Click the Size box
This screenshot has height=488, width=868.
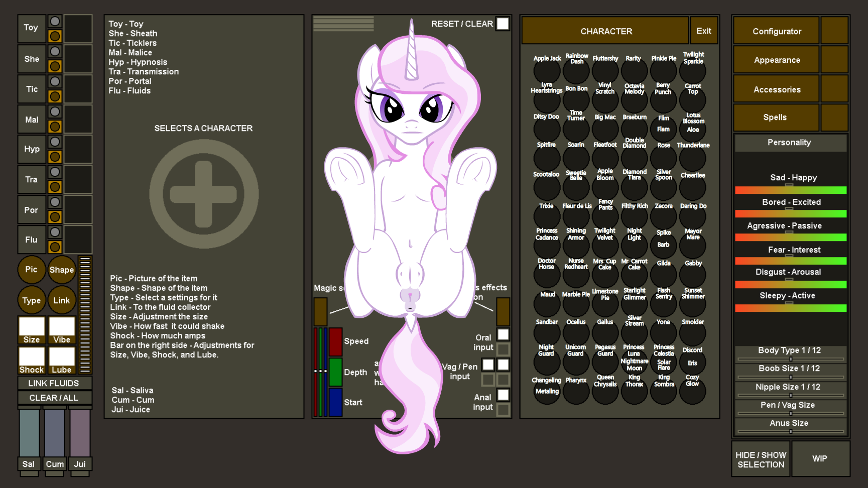32,330
